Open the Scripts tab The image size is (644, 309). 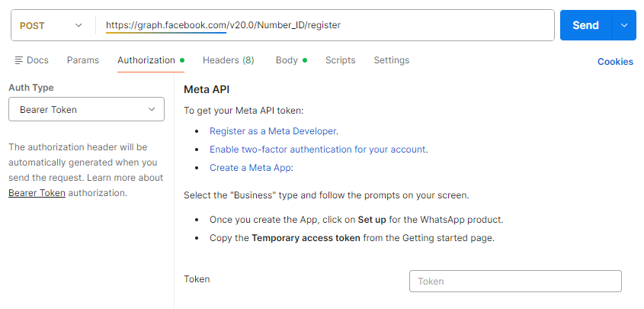(x=341, y=60)
